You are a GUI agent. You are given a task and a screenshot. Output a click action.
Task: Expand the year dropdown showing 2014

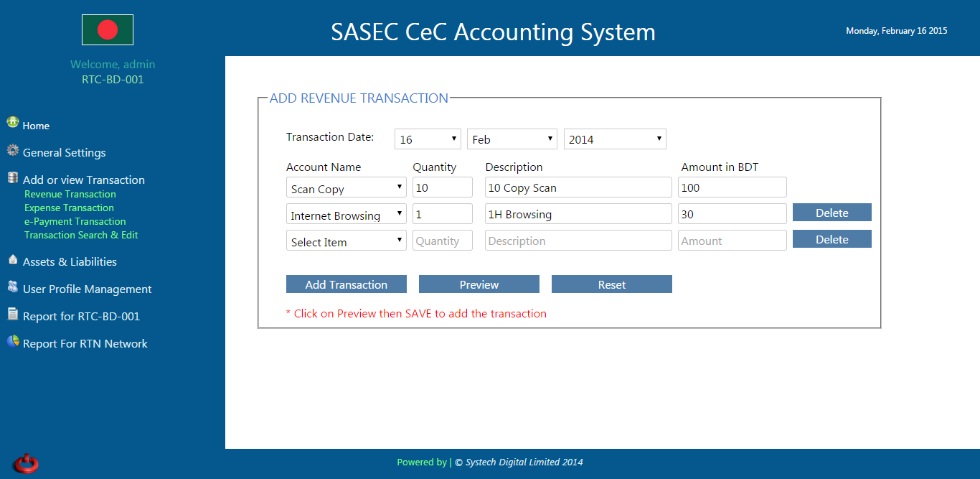(x=615, y=139)
